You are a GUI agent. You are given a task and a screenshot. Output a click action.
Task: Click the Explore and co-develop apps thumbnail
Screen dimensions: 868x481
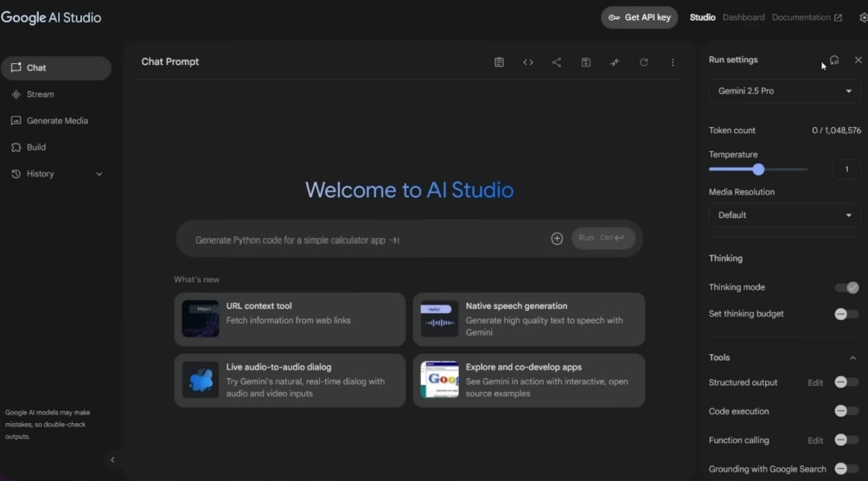pos(439,380)
